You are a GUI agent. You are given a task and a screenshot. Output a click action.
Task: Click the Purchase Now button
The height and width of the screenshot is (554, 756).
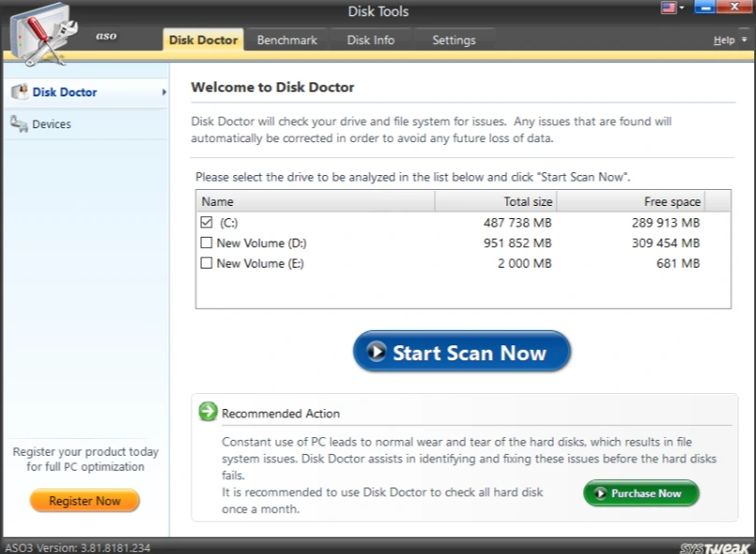tap(641, 493)
